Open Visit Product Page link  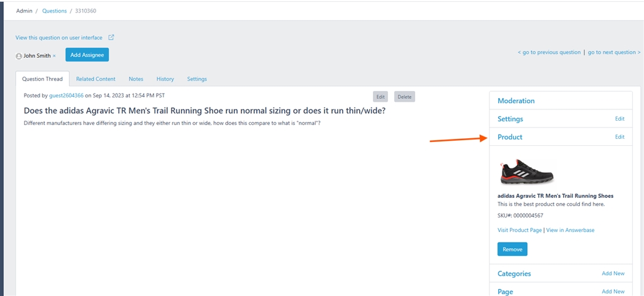519,230
